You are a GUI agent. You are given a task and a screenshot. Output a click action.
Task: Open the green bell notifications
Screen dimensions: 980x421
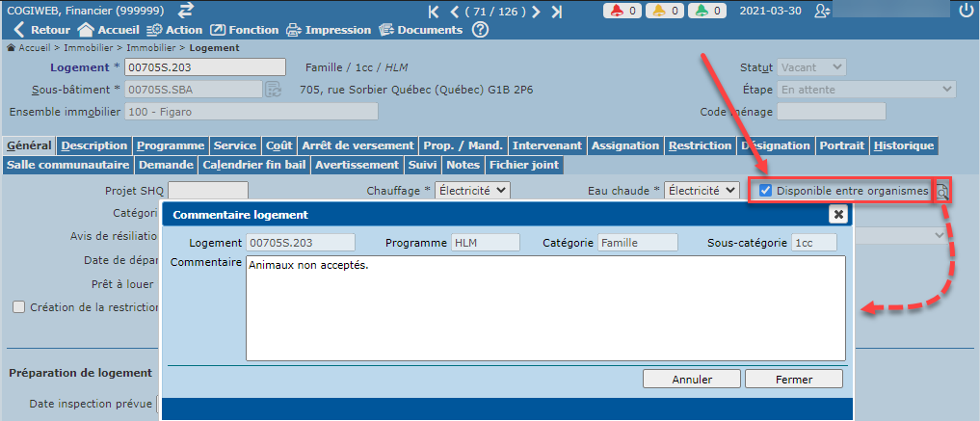click(709, 12)
